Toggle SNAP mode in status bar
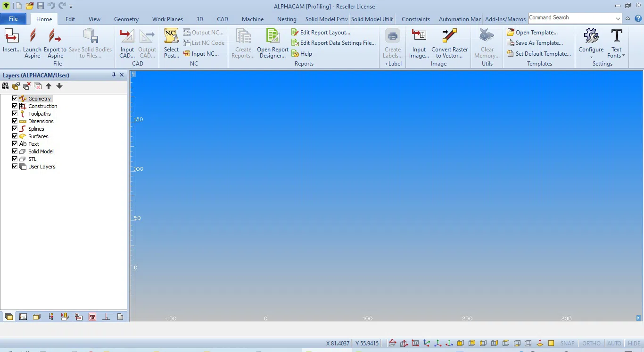The image size is (644, 352). tap(567, 344)
